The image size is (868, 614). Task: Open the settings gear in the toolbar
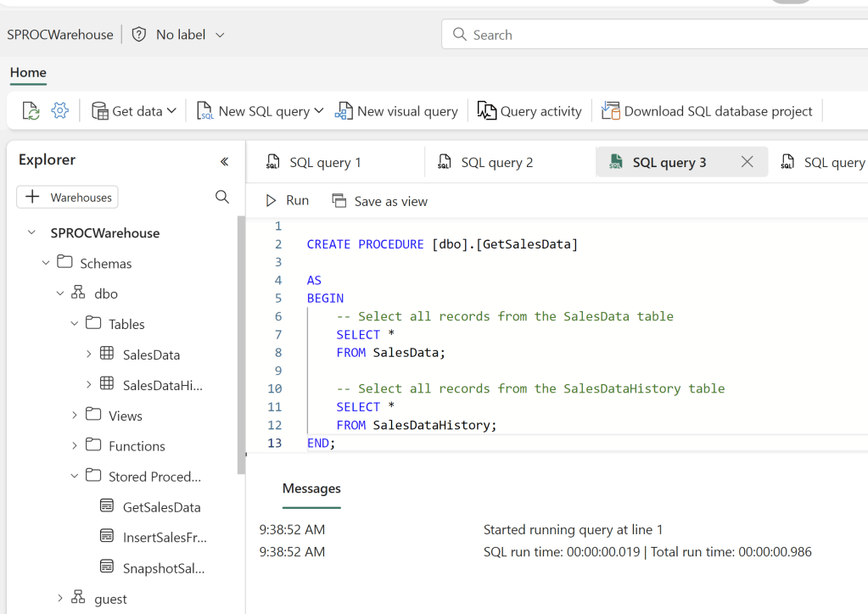click(x=59, y=111)
